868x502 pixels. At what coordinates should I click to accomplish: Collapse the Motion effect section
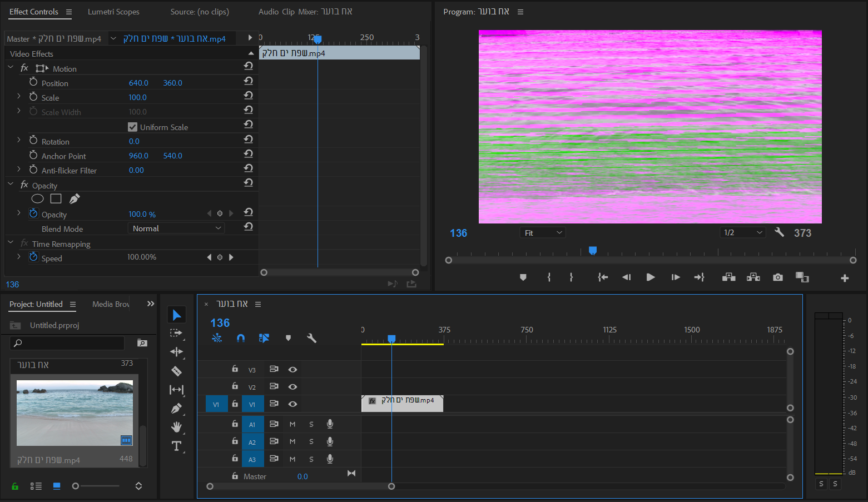(11, 68)
